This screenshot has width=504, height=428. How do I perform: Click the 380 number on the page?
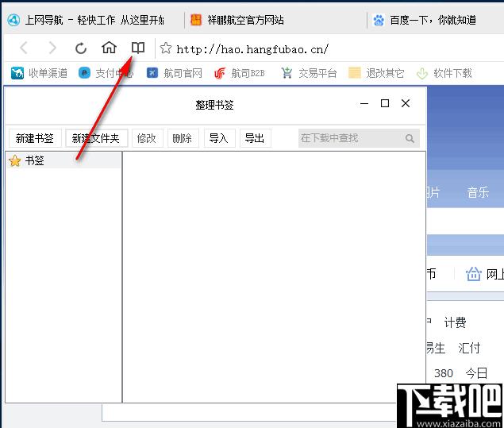point(444,373)
